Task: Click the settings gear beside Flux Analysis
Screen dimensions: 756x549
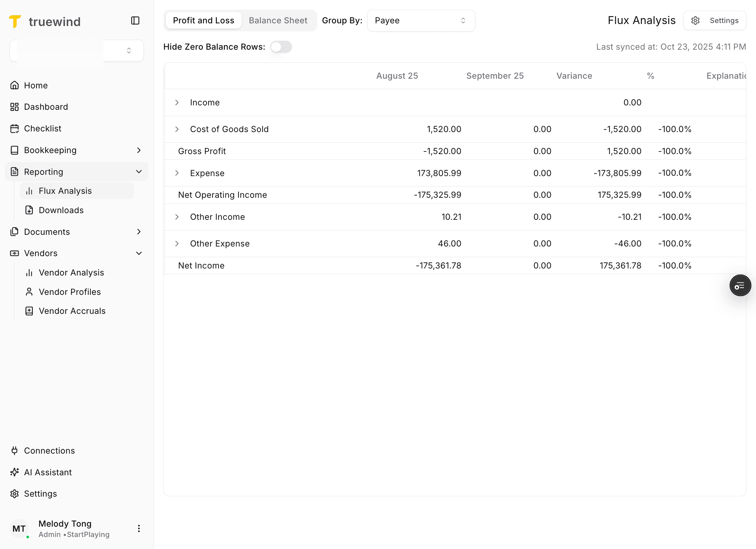Action: pyautogui.click(x=695, y=20)
